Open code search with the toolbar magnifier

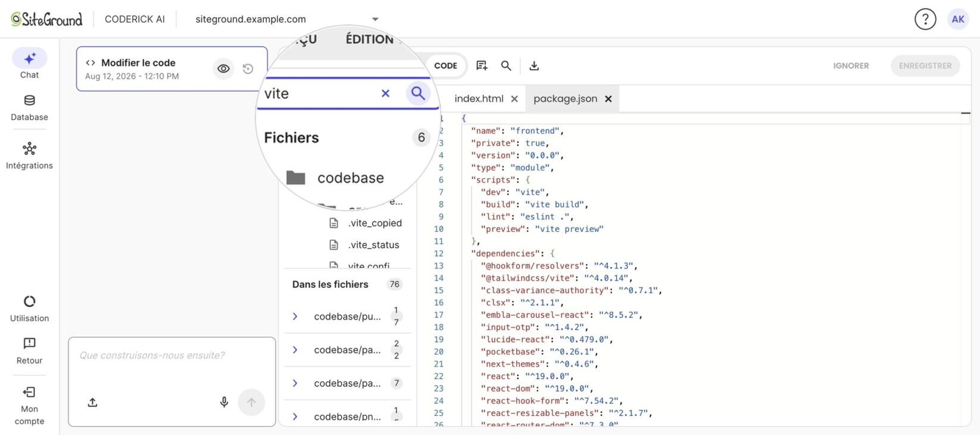point(506,66)
